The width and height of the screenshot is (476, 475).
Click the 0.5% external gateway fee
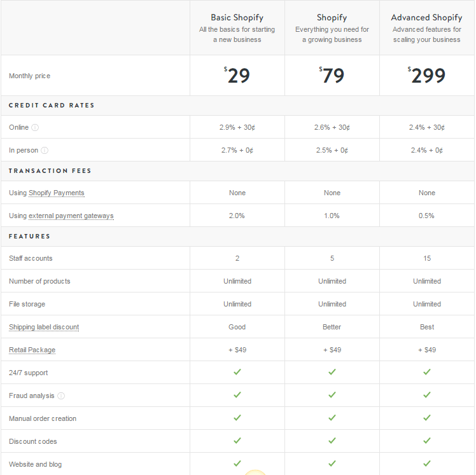(426, 216)
